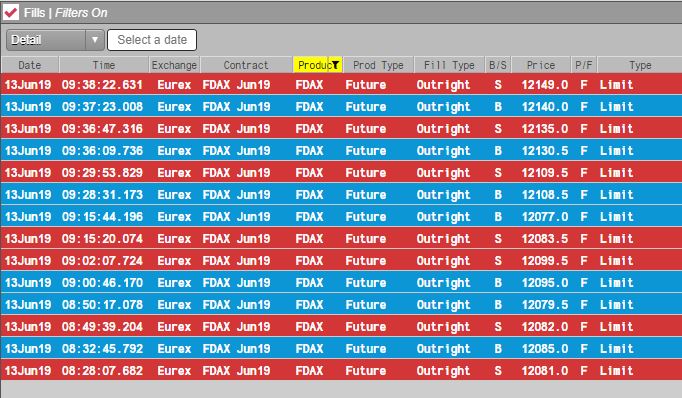Select time cell 09:29:53.829
This screenshot has height=398, width=682.
tap(102, 172)
